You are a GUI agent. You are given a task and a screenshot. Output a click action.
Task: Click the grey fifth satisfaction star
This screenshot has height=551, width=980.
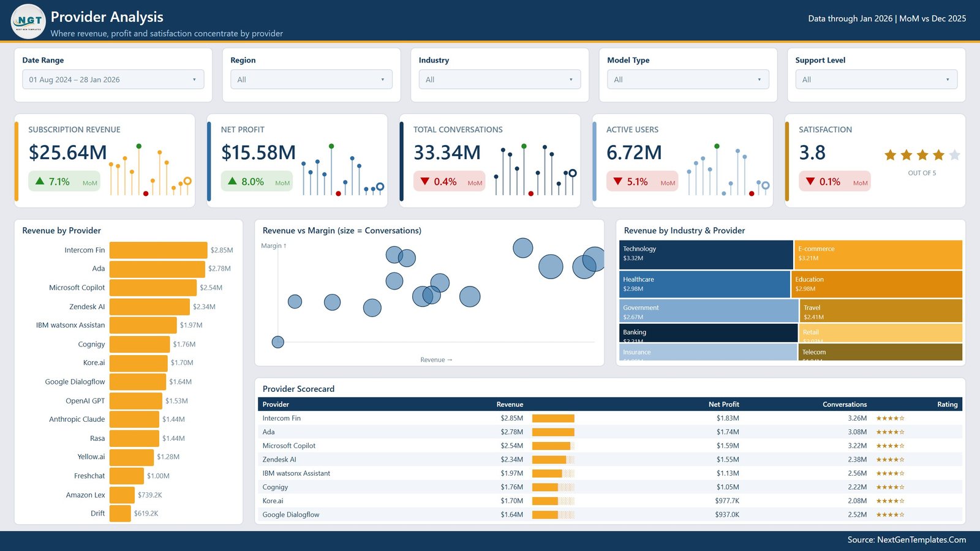pyautogui.click(x=954, y=155)
